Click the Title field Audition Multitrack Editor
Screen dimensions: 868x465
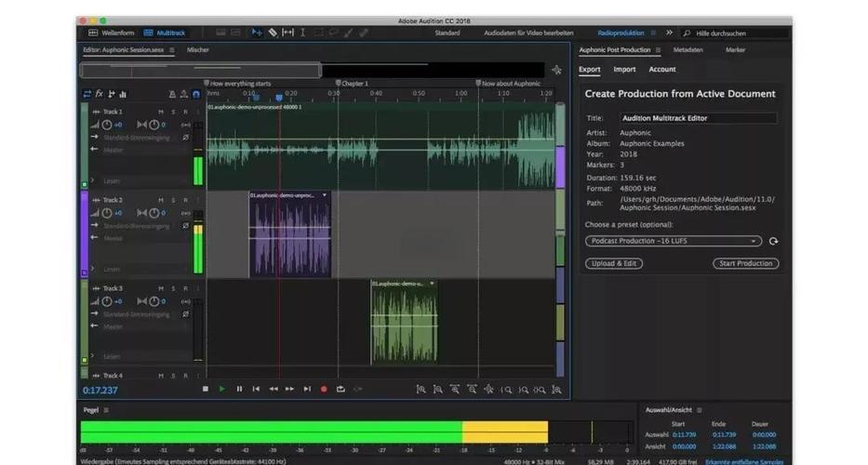pos(698,118)
